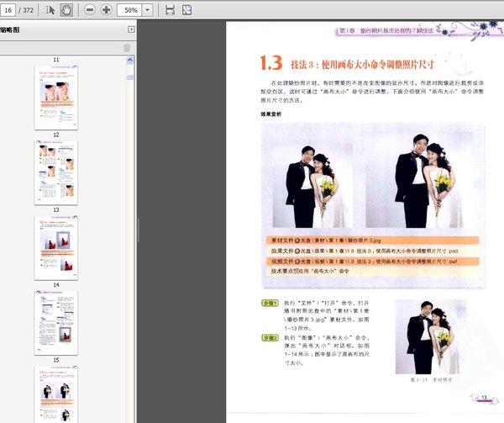The width and height of the screenshot is (504, 423).
Task: Click the fit-width scrolling mode icon
Action: coord(170,10)
